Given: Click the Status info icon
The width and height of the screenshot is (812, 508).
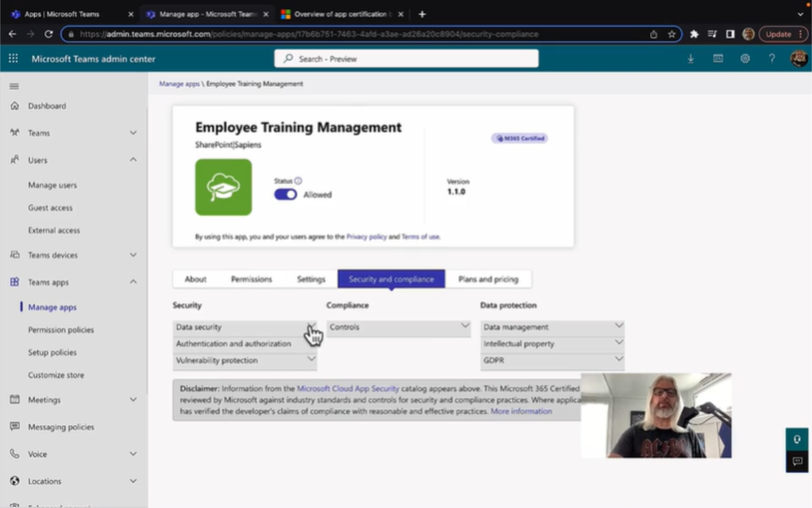Looking at the screenshot, I should coord(298,180).
